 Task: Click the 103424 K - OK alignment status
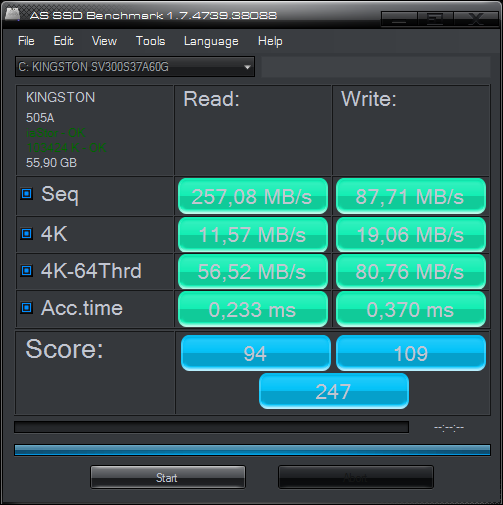66,148
